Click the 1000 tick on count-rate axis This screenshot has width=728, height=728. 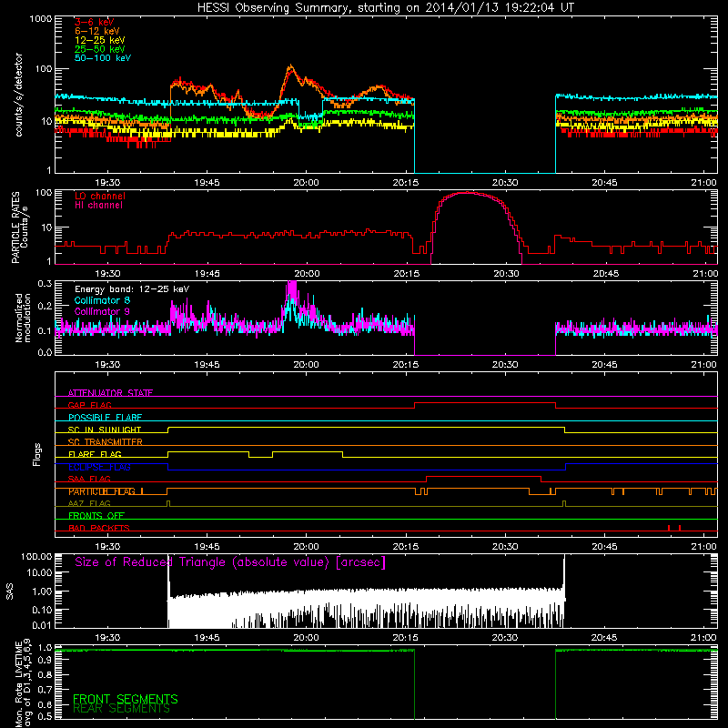click(x=40, y=19)
